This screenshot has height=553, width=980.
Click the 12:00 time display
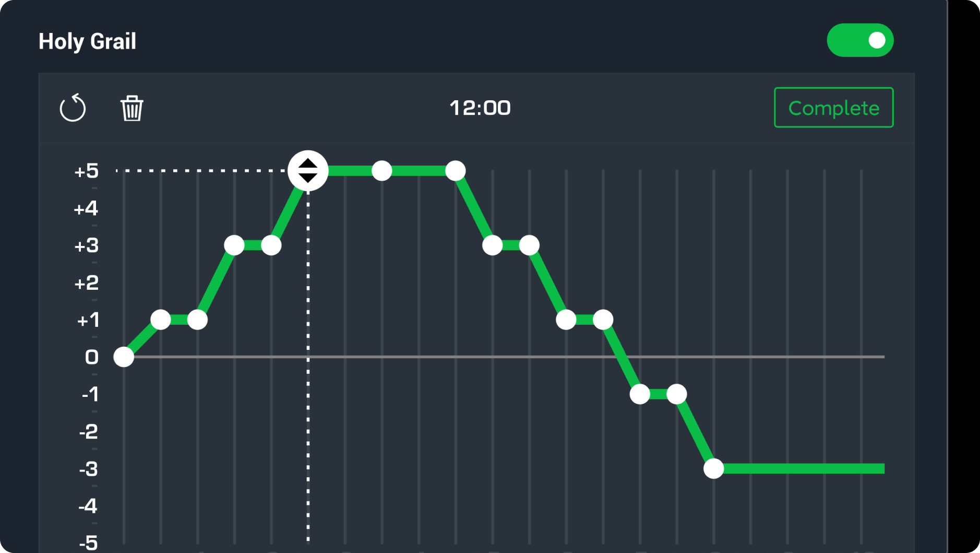[x=480, y=108]
